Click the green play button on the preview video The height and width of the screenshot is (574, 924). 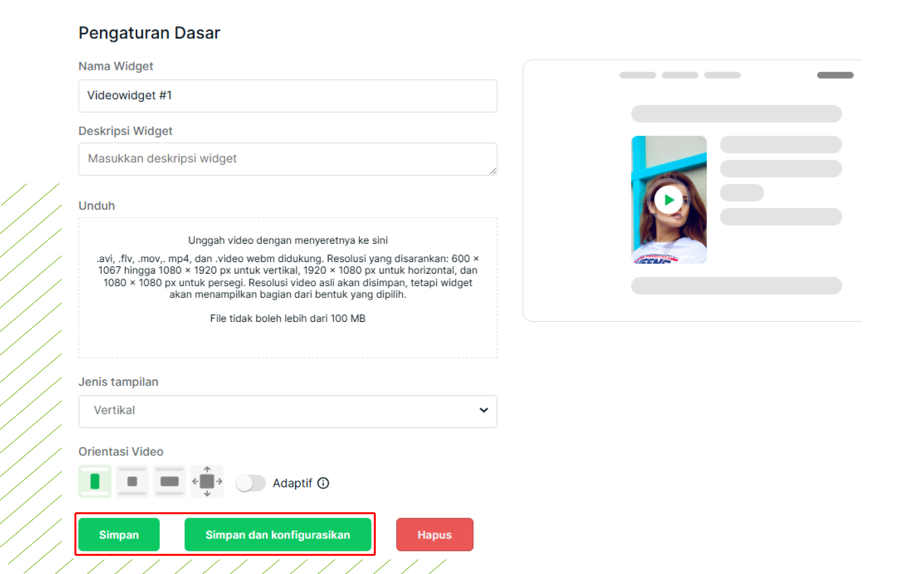(x=668, y=200)
